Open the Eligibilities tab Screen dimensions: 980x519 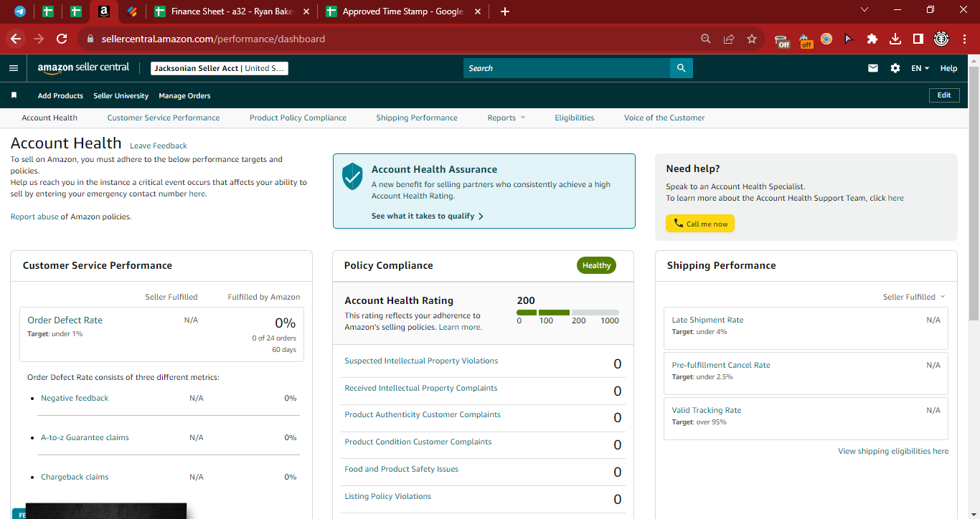click(x=575, y=118)
